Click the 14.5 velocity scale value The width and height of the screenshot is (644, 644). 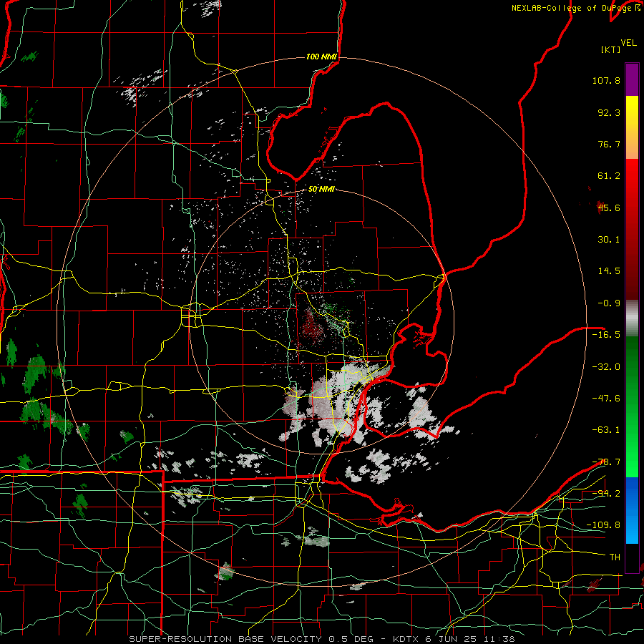click(x=609, y=271)
